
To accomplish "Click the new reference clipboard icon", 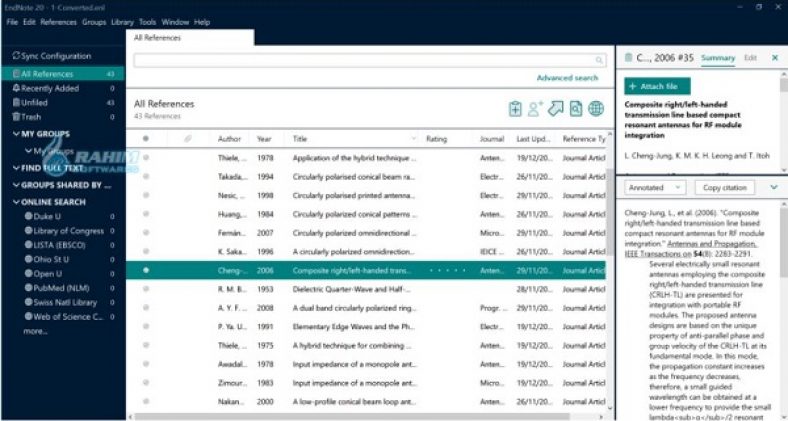I will pyautogui.click(x=515, y=109).
